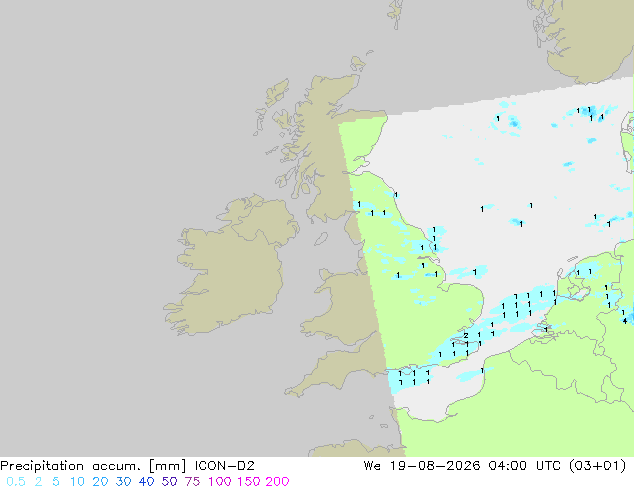Pick the 10 mm legend entry
This screenshot has height=490, width=634.
[77, 482]
